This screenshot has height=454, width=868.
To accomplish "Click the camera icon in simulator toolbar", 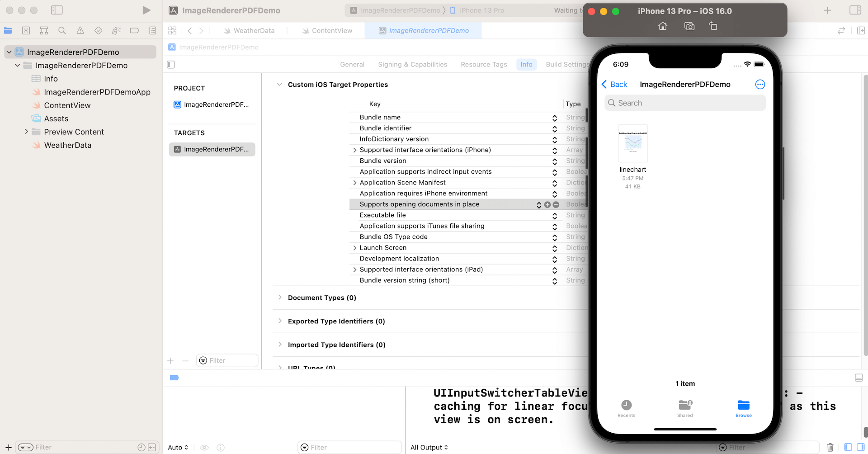I will pos(689,26).
